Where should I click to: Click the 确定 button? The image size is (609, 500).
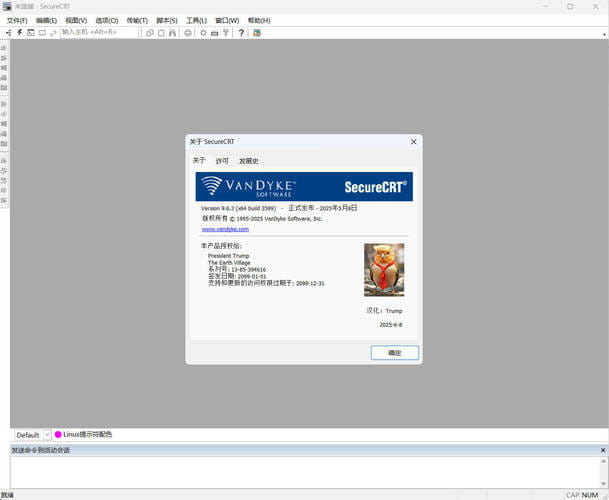pos(394,353)
